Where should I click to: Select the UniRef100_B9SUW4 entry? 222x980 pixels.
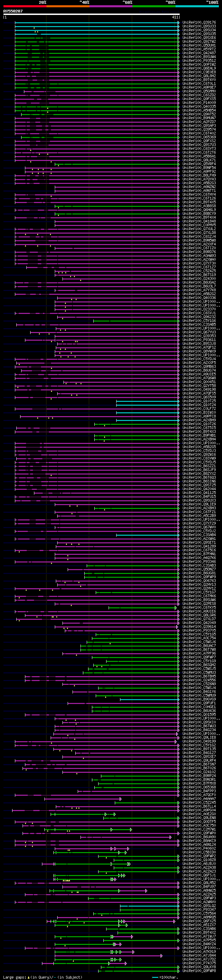[199, 57]
